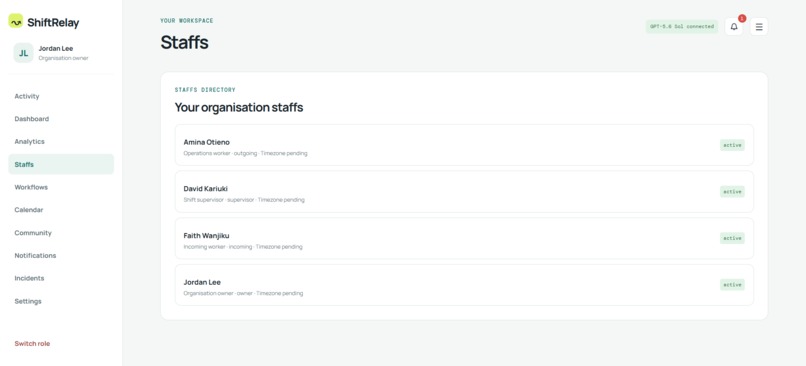Click the ShiftRelay brand name
Image resolution: width=806 pixels, height=366 pixels.
(53, 23)
